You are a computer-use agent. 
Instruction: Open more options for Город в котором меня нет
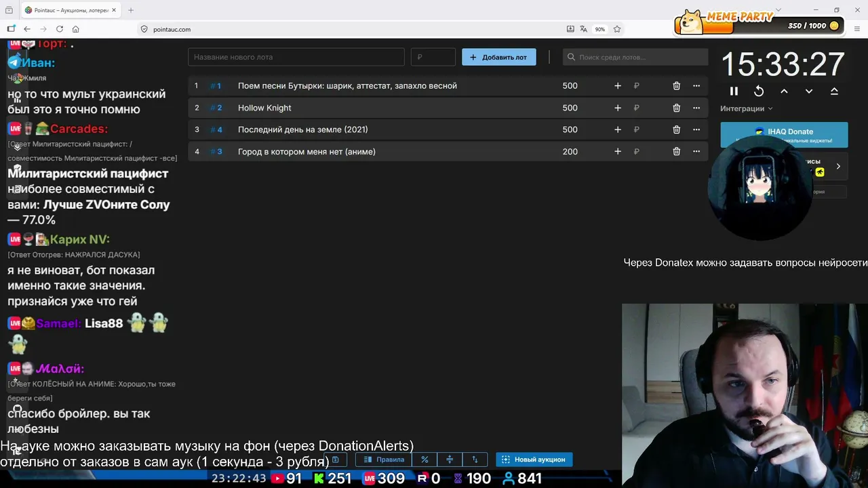[696, 152]
